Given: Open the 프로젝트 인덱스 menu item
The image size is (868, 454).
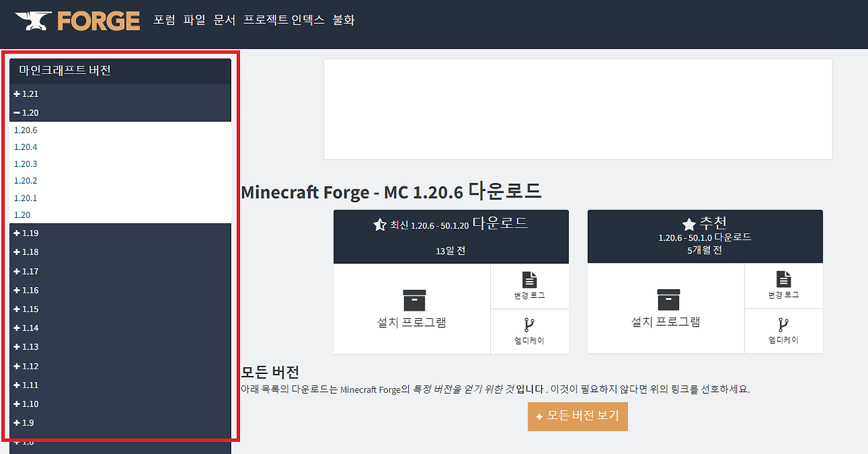Looking at the screenshot, I should tap(284, 20).
